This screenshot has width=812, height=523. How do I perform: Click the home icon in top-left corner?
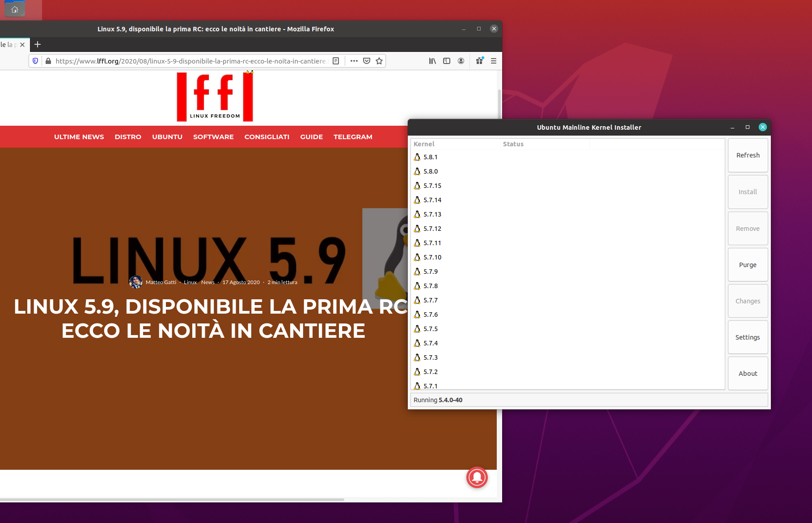tap(15, 9)
